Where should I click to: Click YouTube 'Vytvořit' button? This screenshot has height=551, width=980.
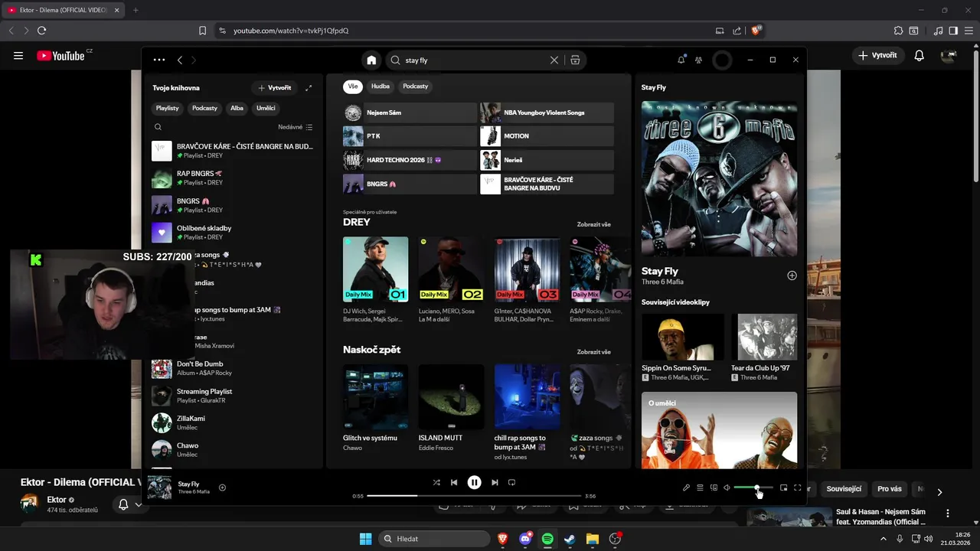coord(877,55)
